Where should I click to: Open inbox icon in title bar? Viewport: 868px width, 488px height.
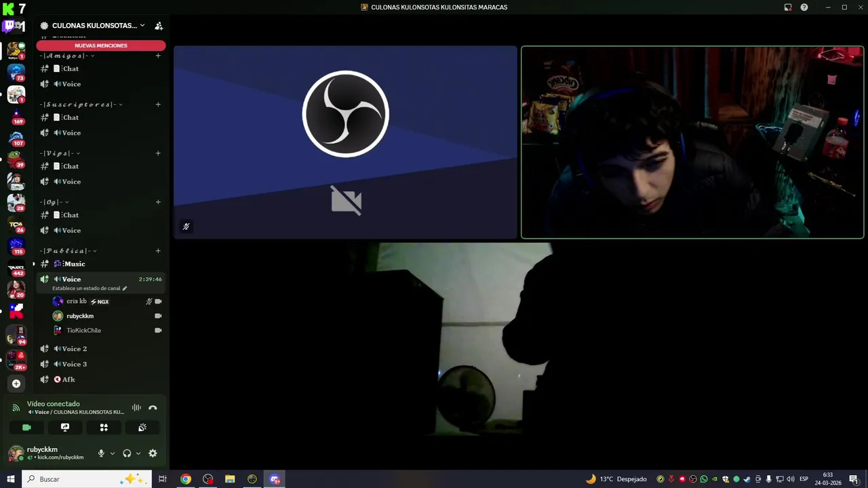pyautogui.click(x=788, y=7)
